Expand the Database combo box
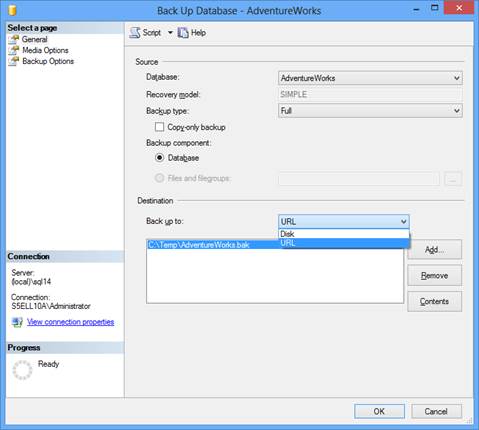 pyautogui.click(x=370, y=78)
